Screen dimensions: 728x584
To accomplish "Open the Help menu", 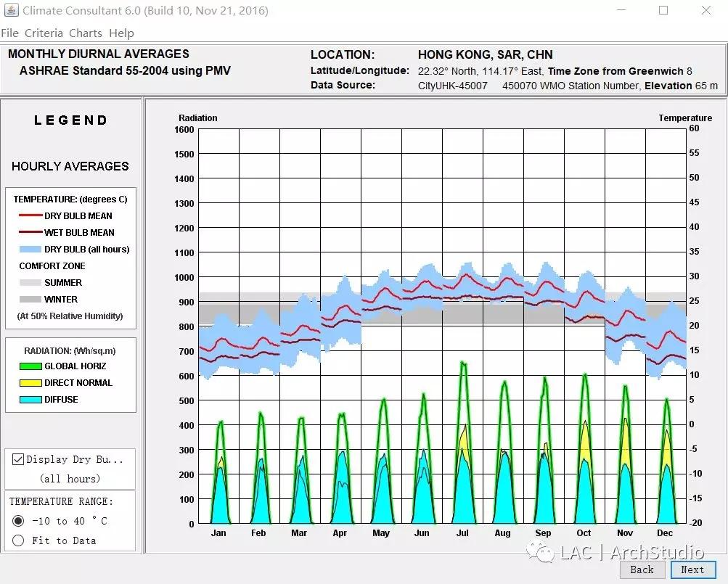I will tap(121, 33).
